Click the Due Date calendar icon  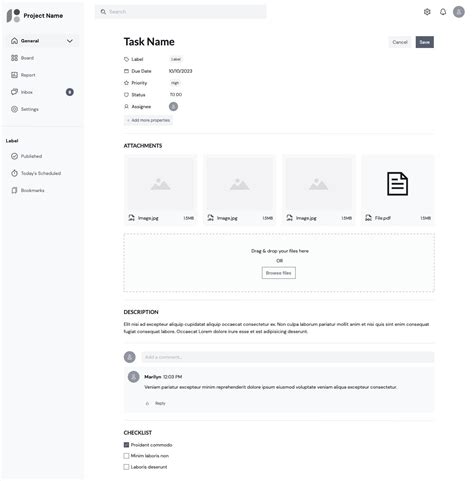[x=126, y=71]
